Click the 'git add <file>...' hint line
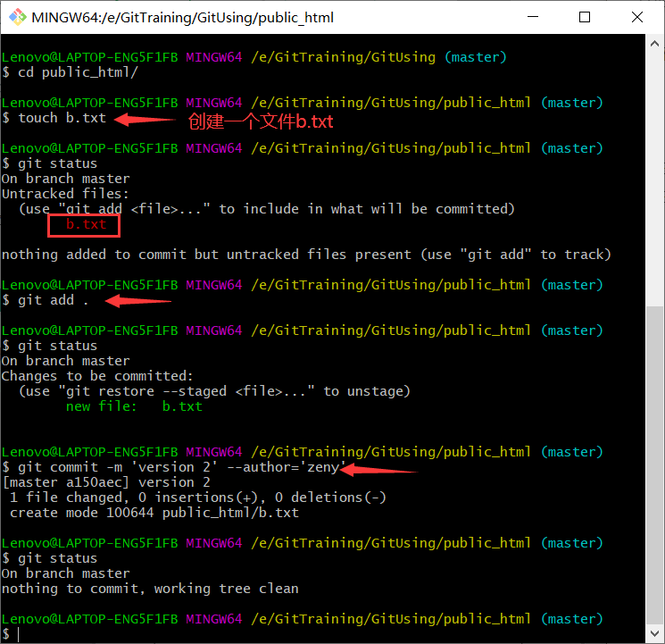665x644 pixels. [267, 209]
